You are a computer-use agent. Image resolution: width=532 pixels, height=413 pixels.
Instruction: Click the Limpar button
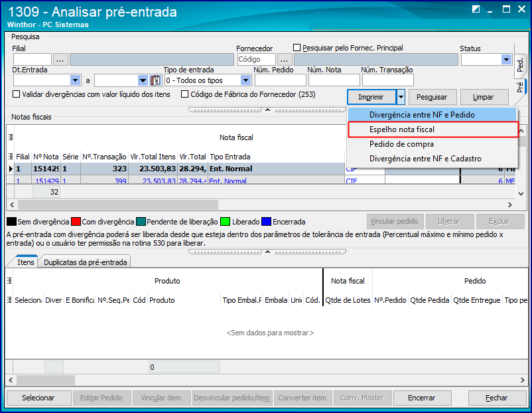[484, 97]
